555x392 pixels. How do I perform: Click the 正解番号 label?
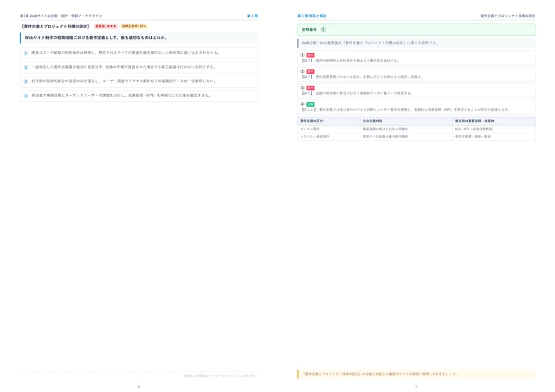309,30
